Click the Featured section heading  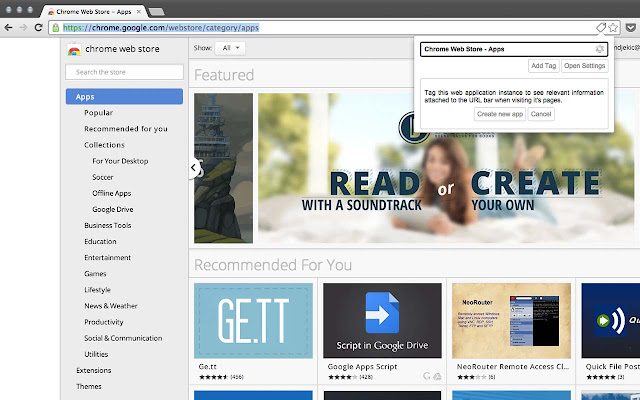(224, 75)
